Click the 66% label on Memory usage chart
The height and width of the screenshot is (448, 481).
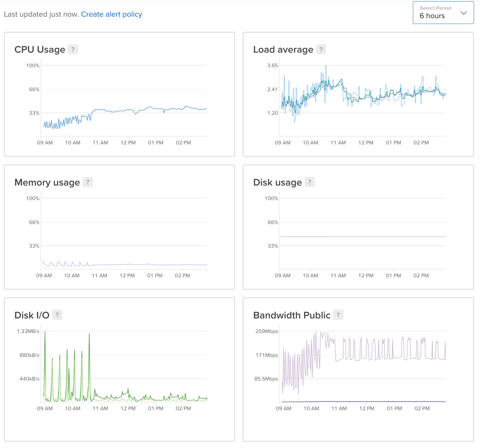pos(34,222)
